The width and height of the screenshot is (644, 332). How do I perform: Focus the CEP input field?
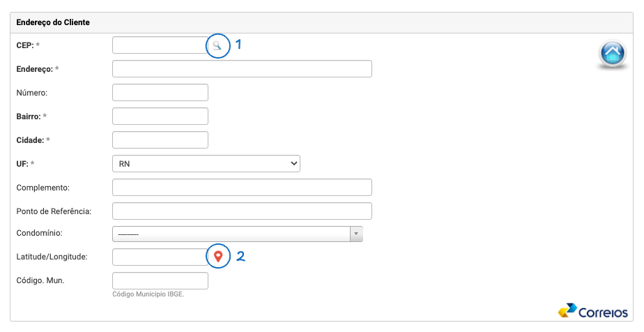click(x=160, y=45)
